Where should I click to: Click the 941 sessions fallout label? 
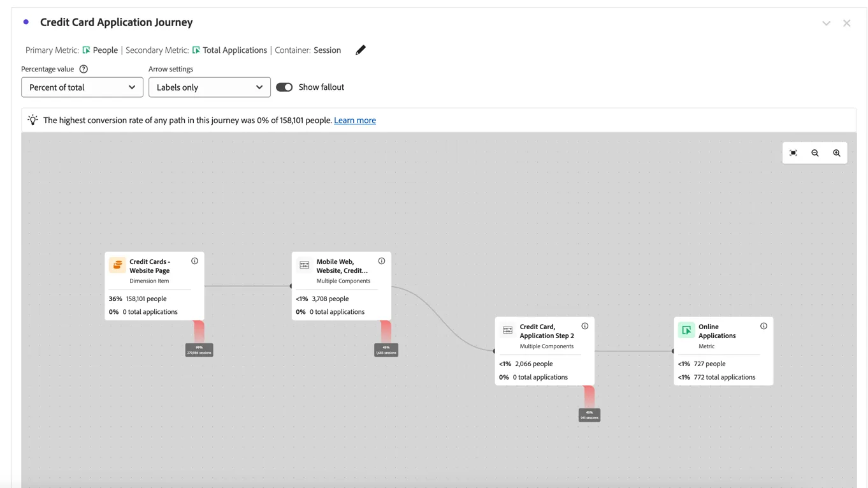tap(590, 415)
